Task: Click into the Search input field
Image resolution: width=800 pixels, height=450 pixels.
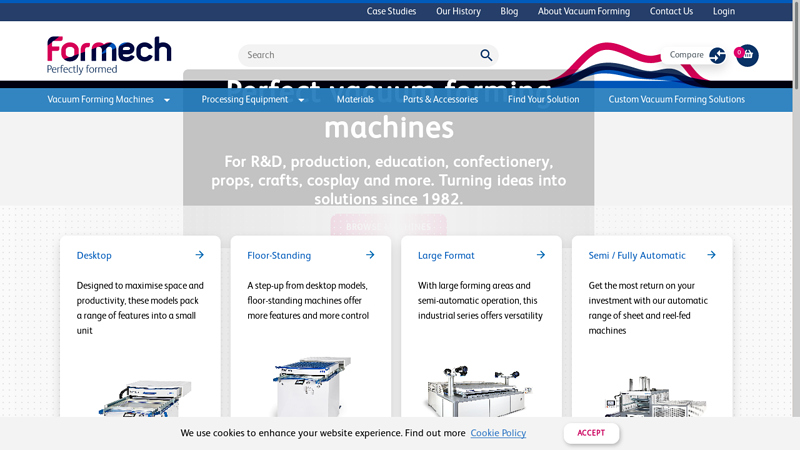Action: [x=355, y=55]
